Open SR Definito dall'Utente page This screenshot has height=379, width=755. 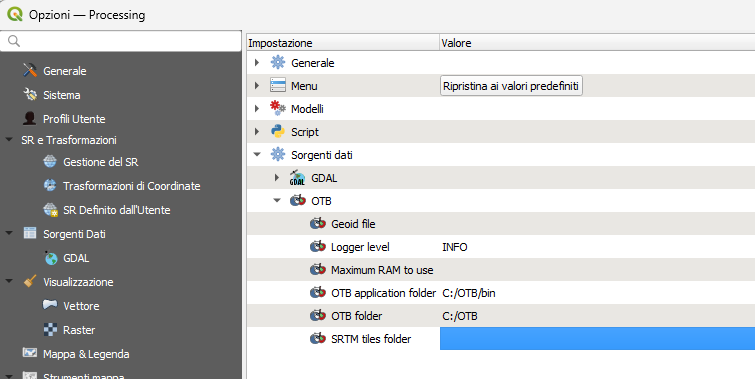tap(117, 210)
